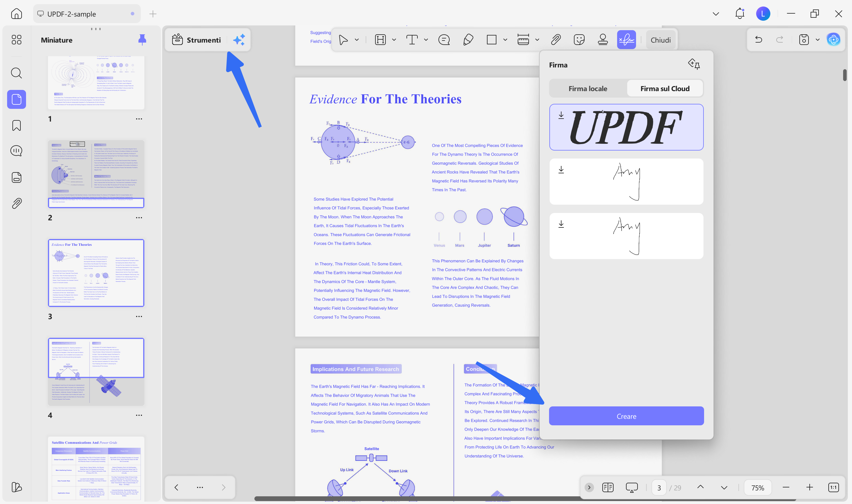Select the Sticker tool

(579, 40)
